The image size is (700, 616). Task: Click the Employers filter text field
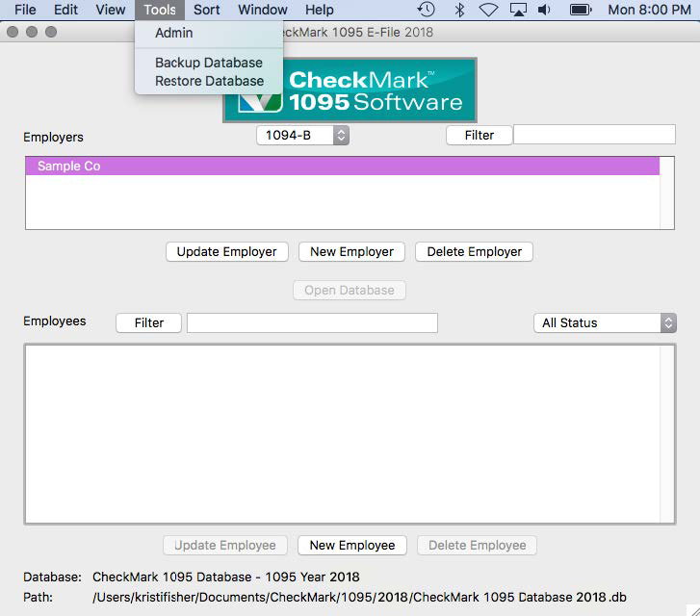pyautogui.click(x=594, y=135)
